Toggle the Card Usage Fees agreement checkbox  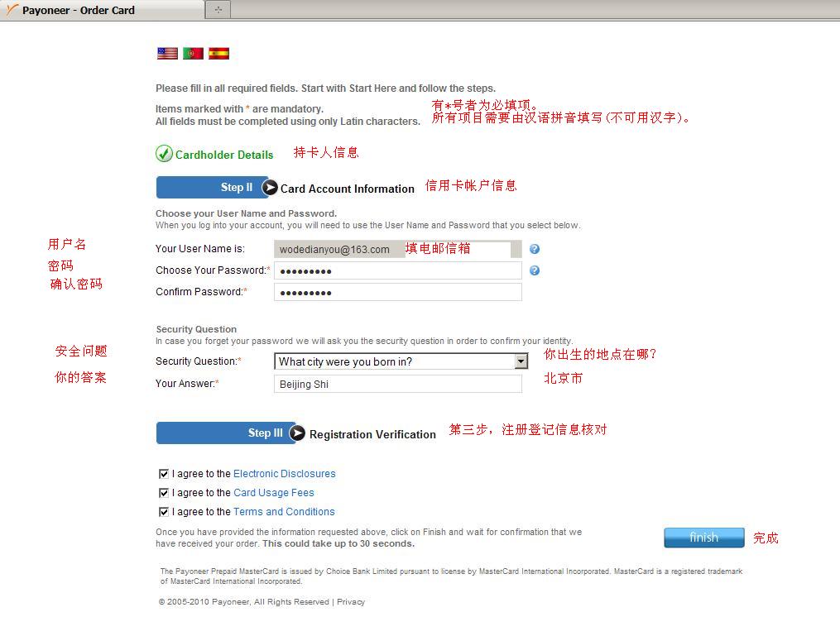(x=164, y=493)
